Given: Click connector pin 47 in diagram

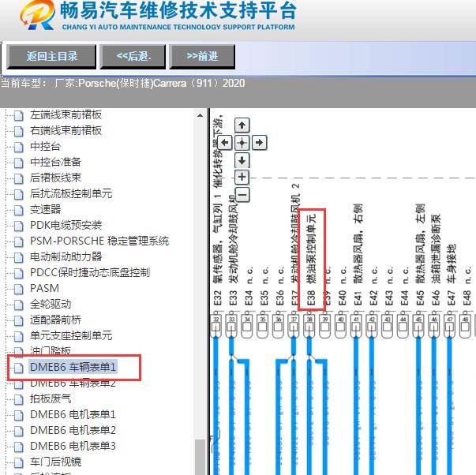Looking at the screenshot, I should pos(450,327).
